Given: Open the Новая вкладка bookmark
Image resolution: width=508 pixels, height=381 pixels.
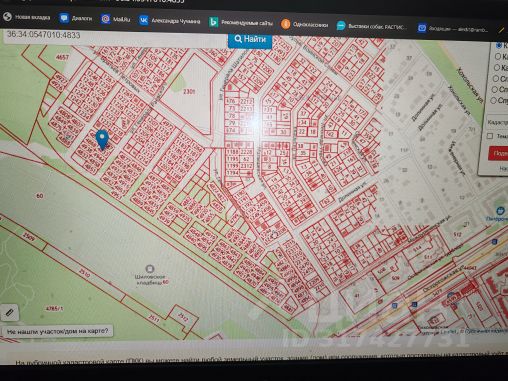Looking at the screenshot, I should coord(27,17).
